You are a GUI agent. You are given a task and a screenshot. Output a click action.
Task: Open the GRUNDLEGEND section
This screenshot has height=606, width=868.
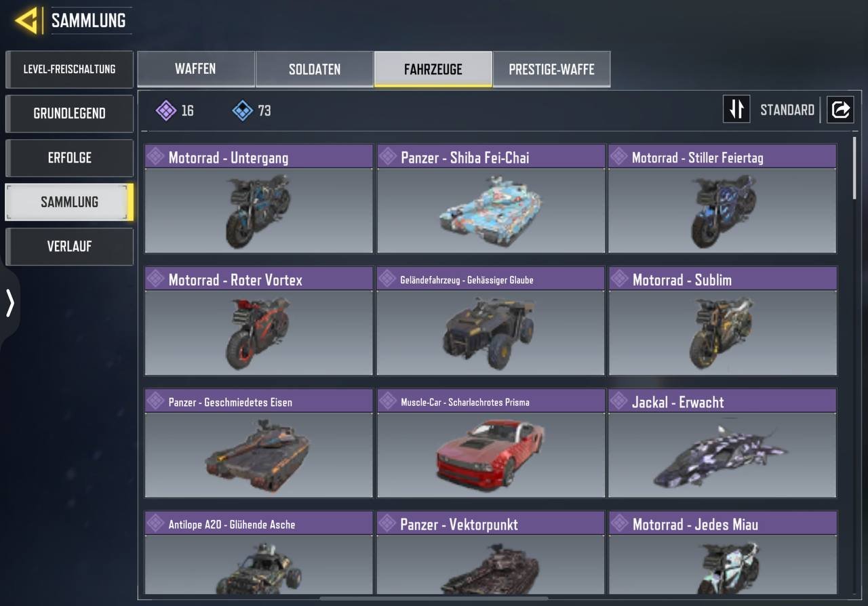[69, 113]
